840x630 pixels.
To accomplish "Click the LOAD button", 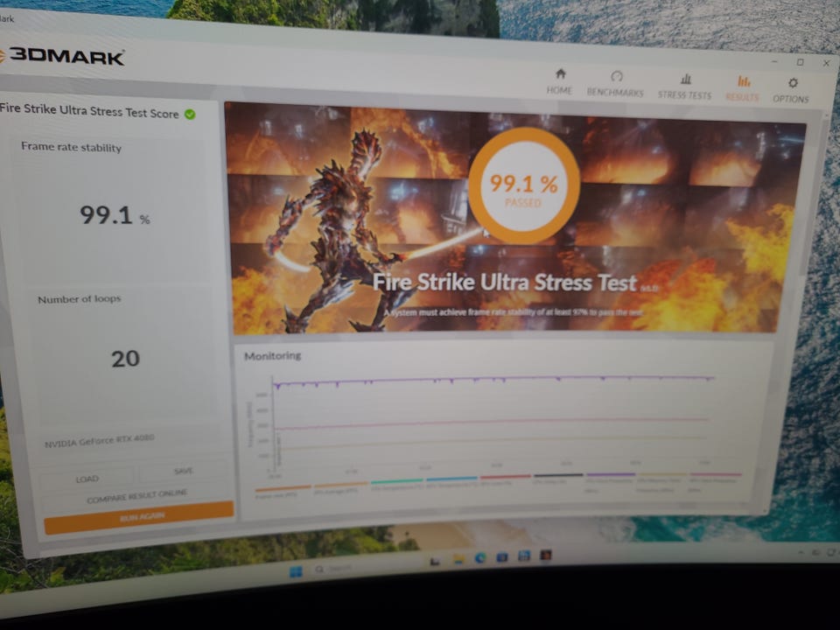I will (87, 479).
